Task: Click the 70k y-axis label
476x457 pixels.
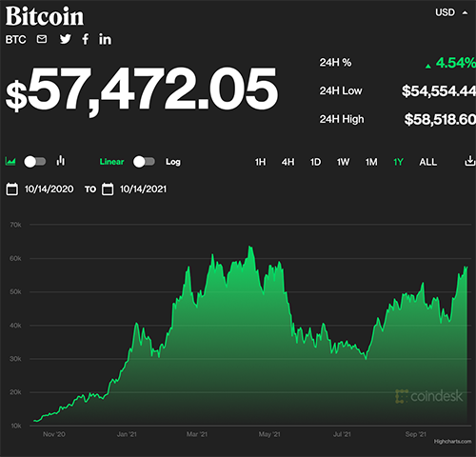Action: coord(15,225)
